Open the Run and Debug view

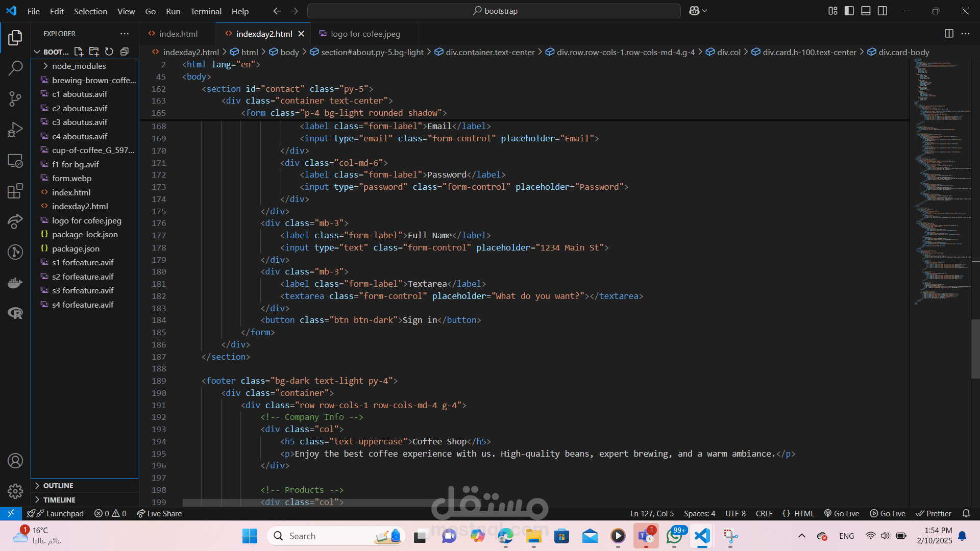click(x=15, y=130)
